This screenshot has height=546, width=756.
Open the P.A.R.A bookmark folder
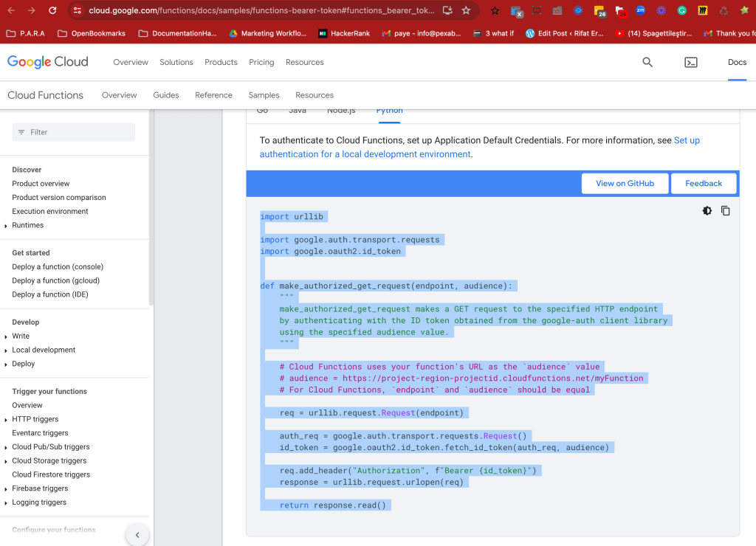(x=25, y=33)
